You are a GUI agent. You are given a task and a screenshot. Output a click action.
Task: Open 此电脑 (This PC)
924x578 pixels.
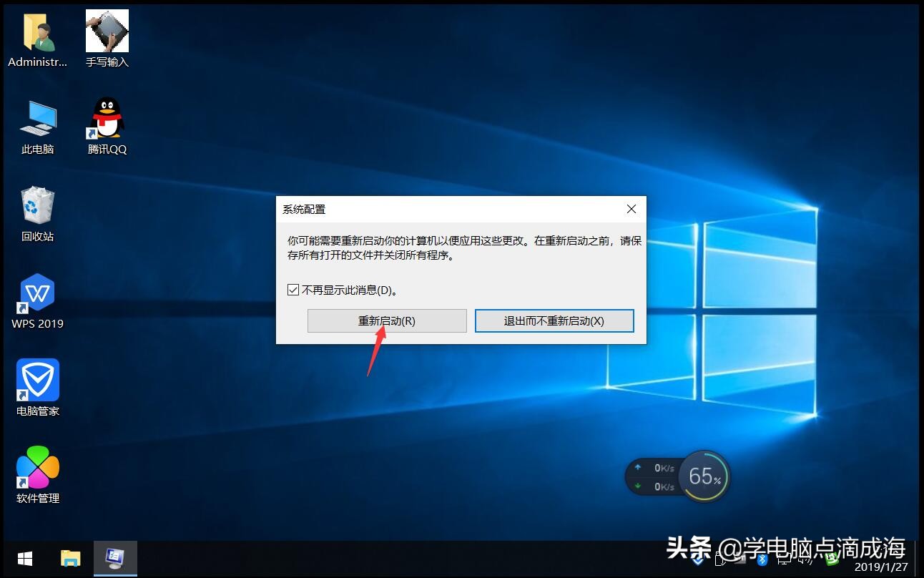click(36, 125)
